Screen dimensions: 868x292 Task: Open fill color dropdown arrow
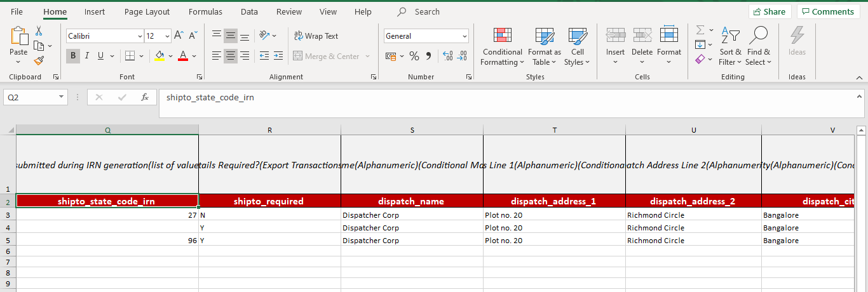point(170,56)
